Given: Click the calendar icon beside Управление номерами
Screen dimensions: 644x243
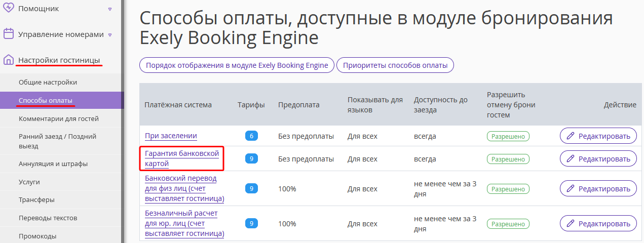Looking at the screenshot, I should pyautogui.click(x=8, y=34).
